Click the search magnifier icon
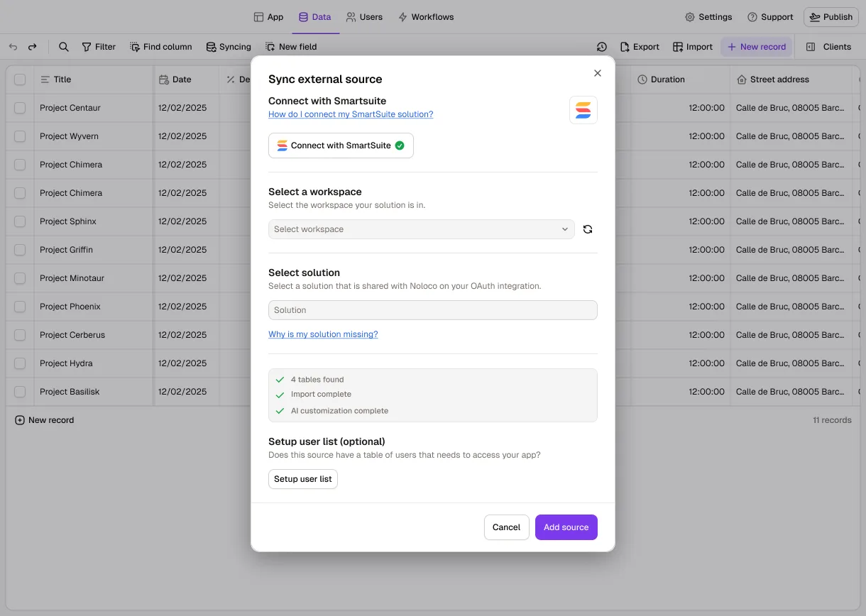 pyautogui.click(x=64, y=47)
